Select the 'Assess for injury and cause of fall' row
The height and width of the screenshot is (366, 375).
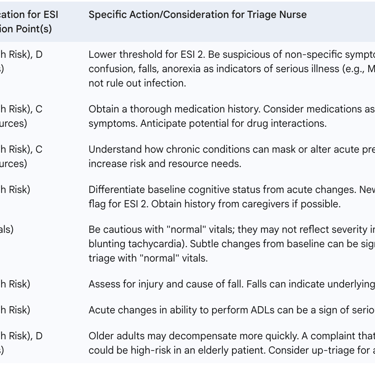pos(232,284)
